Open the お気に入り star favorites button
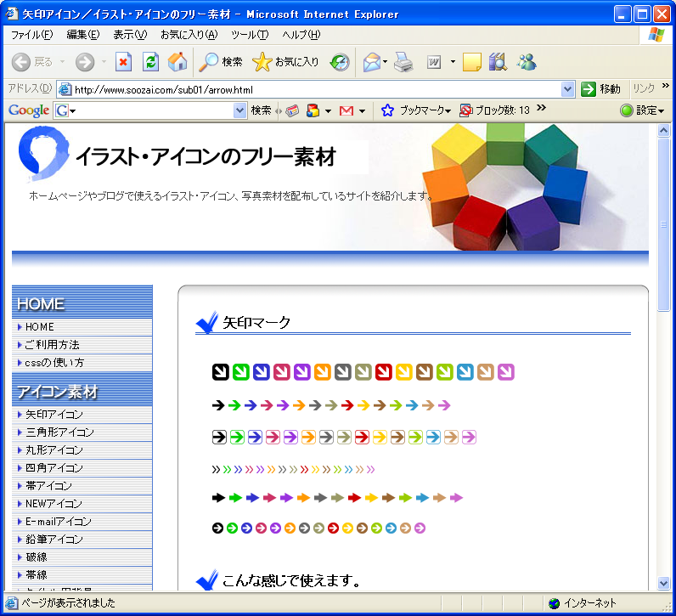Screen dimensions: 676x616 click(285, 62)
